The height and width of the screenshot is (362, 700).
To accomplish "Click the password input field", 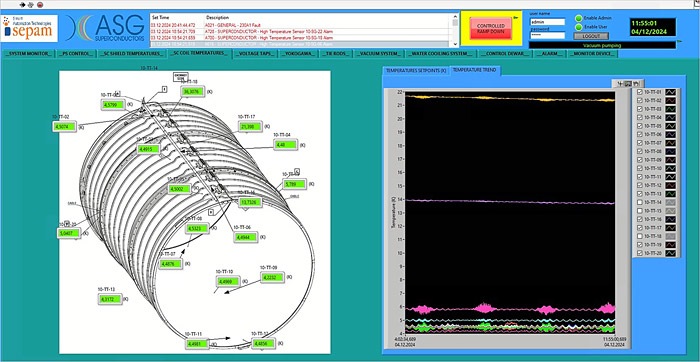I will (x=547, y=35).
